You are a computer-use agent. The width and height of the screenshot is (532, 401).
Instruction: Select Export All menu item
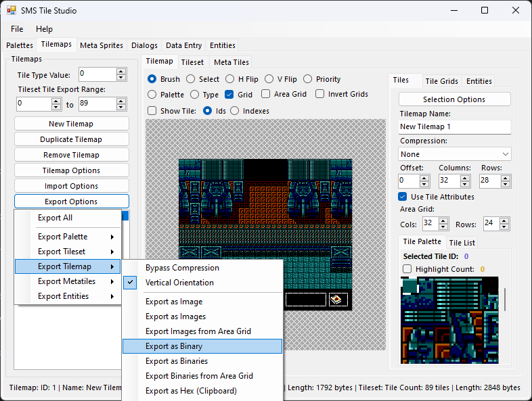tap(68, 218)
